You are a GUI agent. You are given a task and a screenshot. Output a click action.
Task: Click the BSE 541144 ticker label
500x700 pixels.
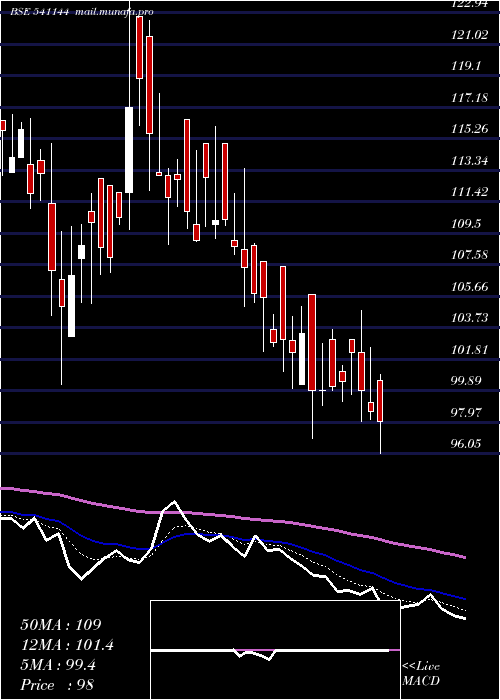[x=40, y=12]
